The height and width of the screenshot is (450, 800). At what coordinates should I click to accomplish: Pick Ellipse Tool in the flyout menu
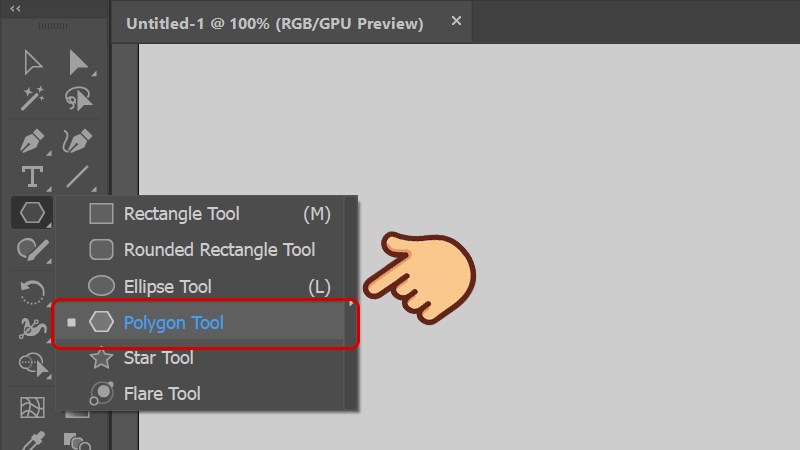[x=167, y=287]
